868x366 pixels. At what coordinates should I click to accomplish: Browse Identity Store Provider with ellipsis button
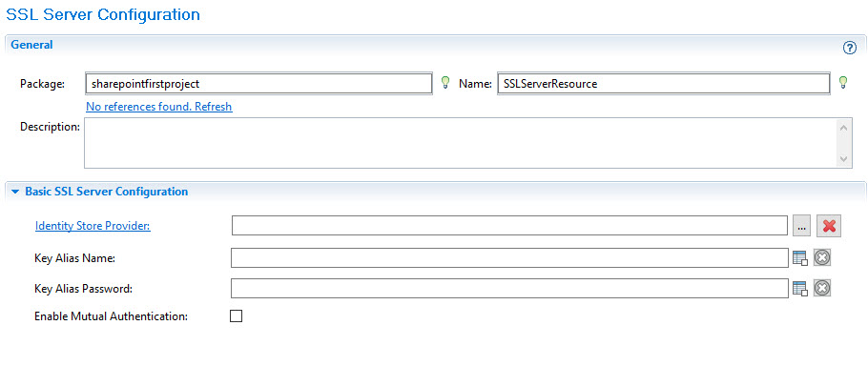click(801, 226)
